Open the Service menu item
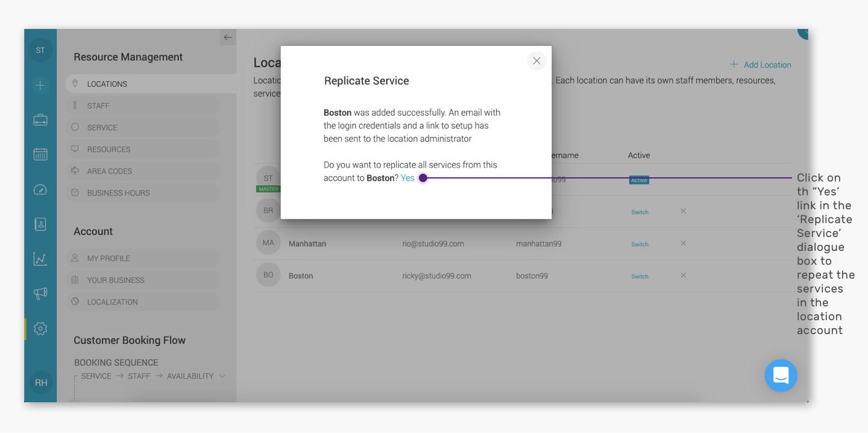Viewport: 868px width, 433px height. 143,127
